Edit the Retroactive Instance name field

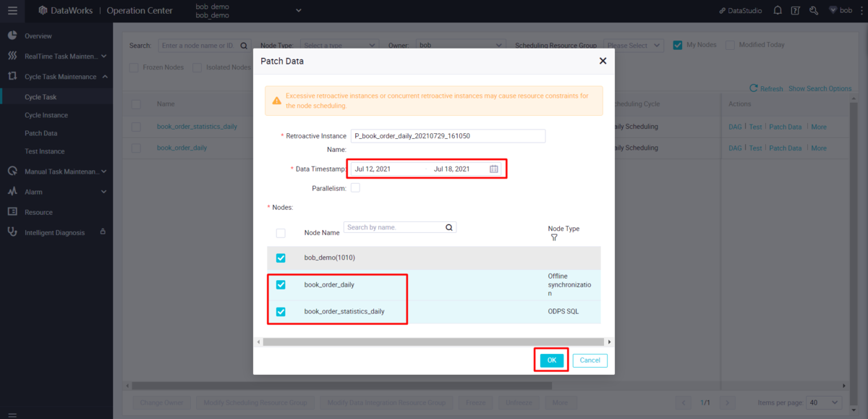click(448, 136)
